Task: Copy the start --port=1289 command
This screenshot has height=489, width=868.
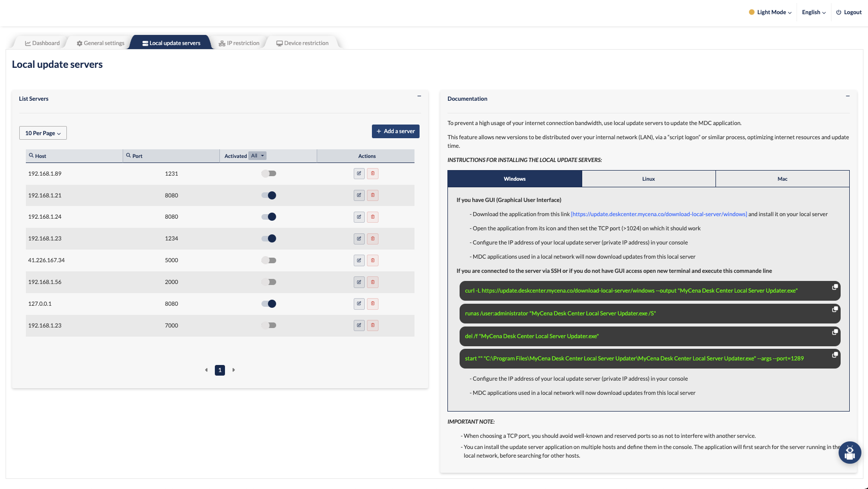Action: (x=835, y=355)
